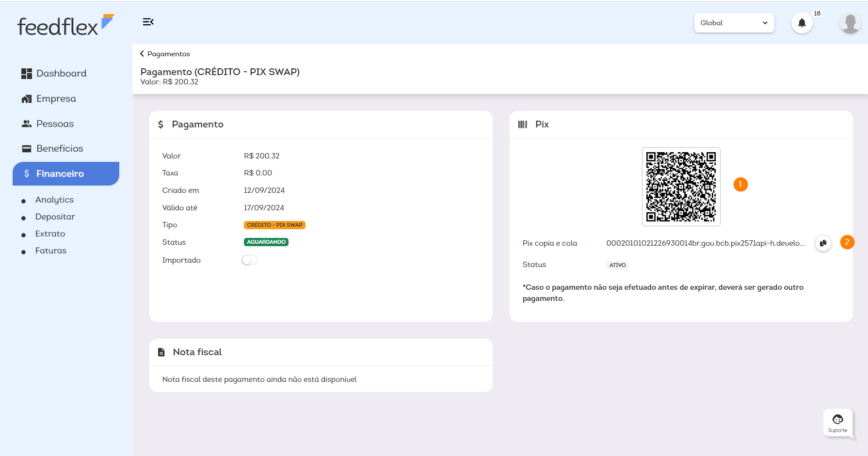868x456 pixels.
Task: Open the Suporte chat widget
Action: 837,423
